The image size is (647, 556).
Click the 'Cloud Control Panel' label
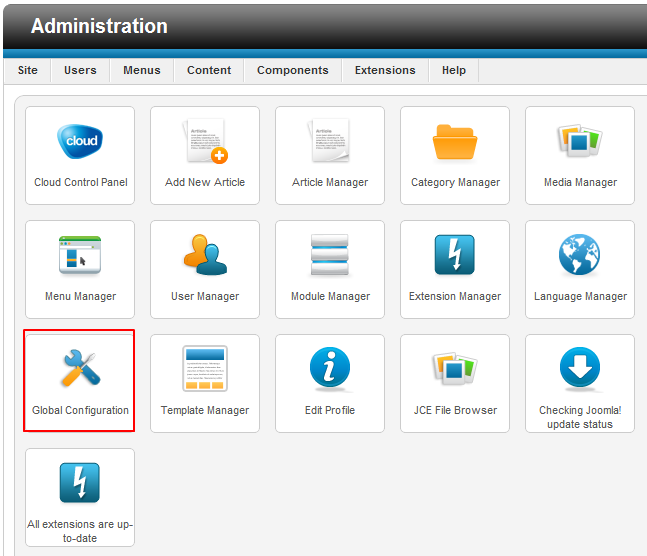[x=80, y=182]
